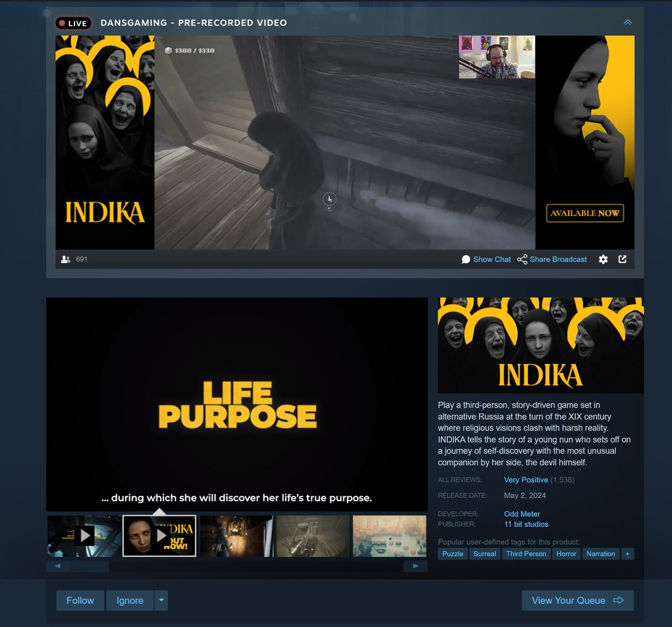Click the viewer count icon showing 691

66,259
